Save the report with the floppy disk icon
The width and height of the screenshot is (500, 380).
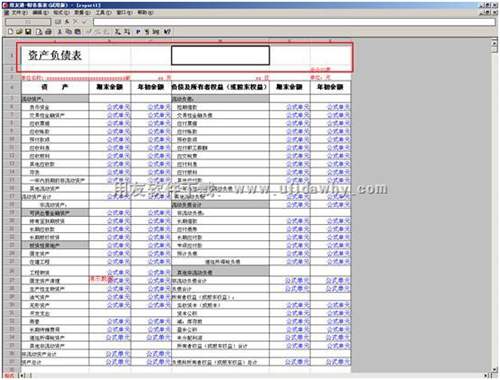[x=28, y=32]
